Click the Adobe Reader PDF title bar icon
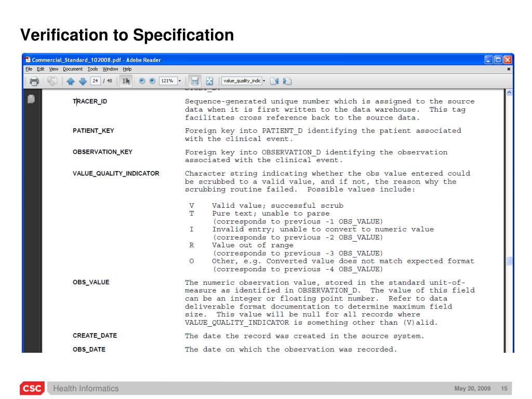This screenshot has height=399, width=532. point(28,60)
